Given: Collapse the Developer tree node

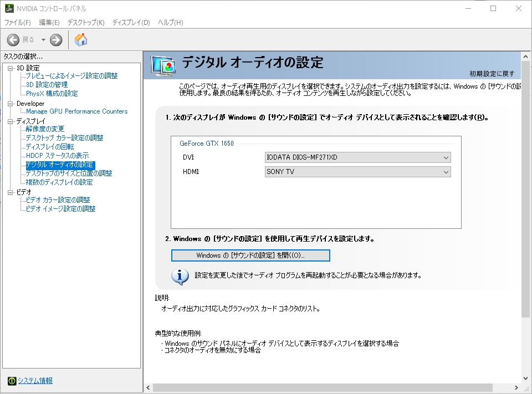Looking at the screenshot, I should click(x=11, y=104).
